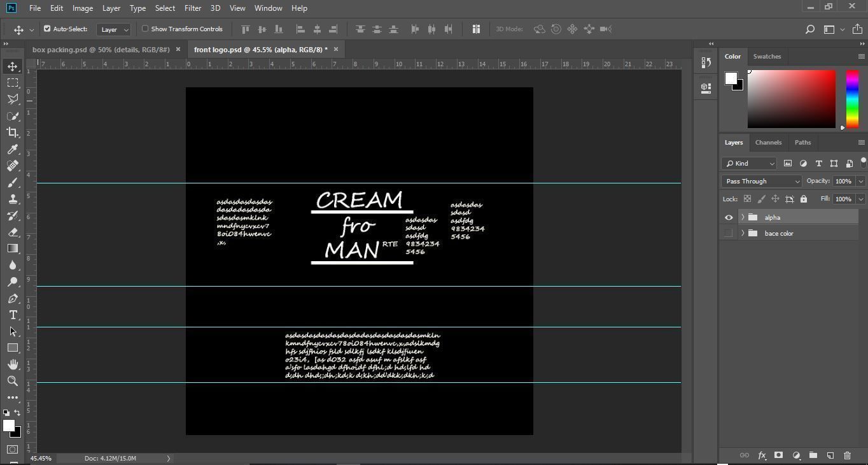Open the layer filter Kind dropdown

pyautogui.click(x=749, y=163)
